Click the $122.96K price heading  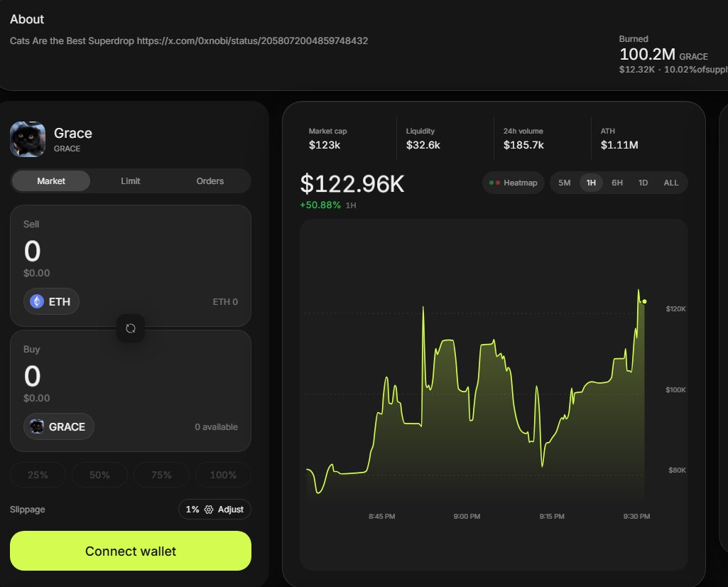tap(352, 183)
